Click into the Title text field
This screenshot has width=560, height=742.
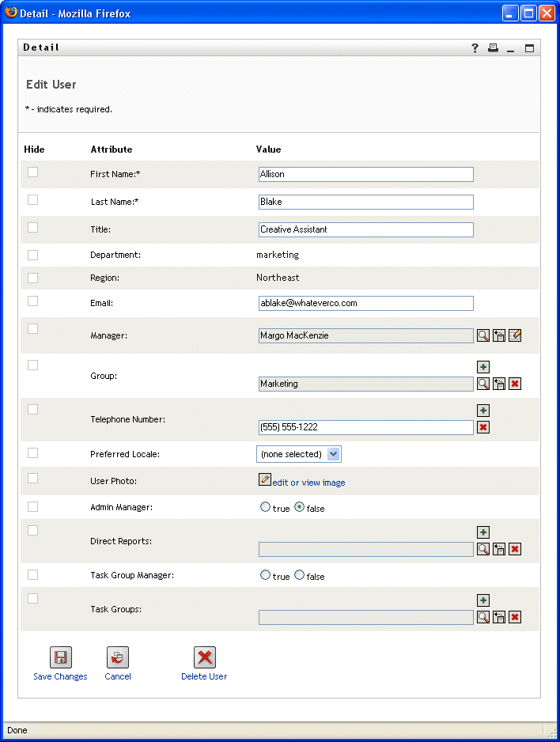point(365,229)
